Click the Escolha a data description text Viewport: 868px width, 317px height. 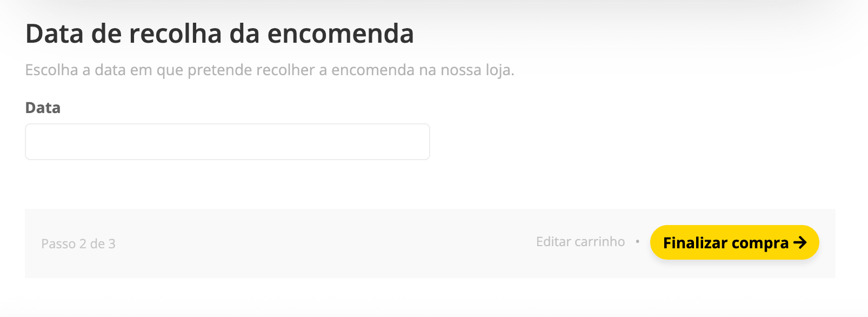pos(269,70)
